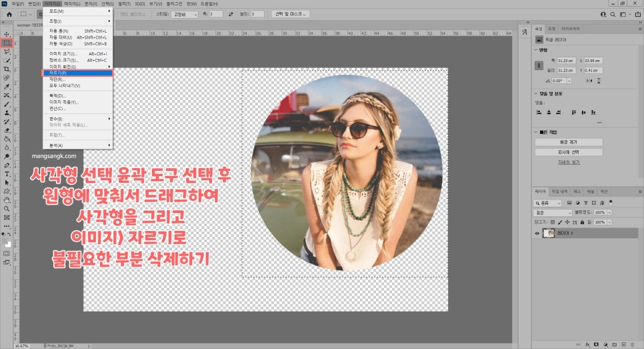Align left edges in Properties panel
644x349 pixels.
[539, 112]
